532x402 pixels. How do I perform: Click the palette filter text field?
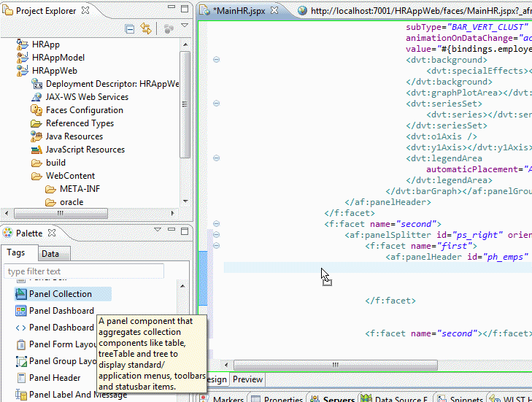[x=83, y=271]
